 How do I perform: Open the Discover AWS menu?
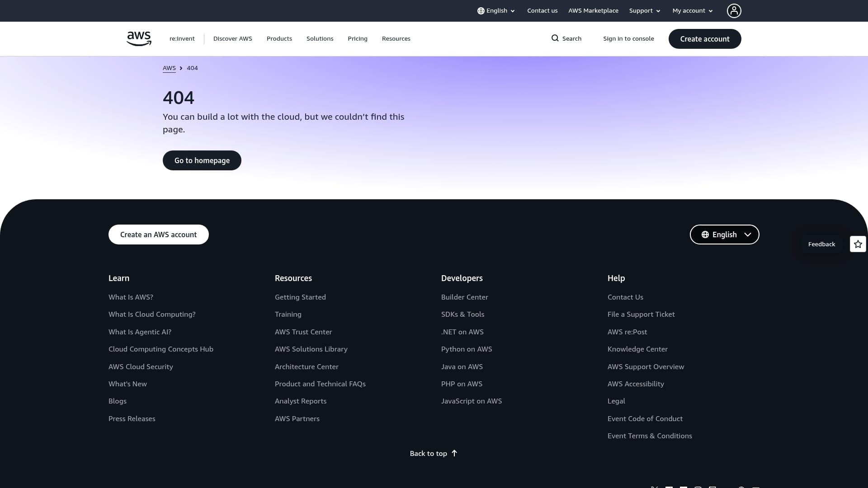[233, 39]
